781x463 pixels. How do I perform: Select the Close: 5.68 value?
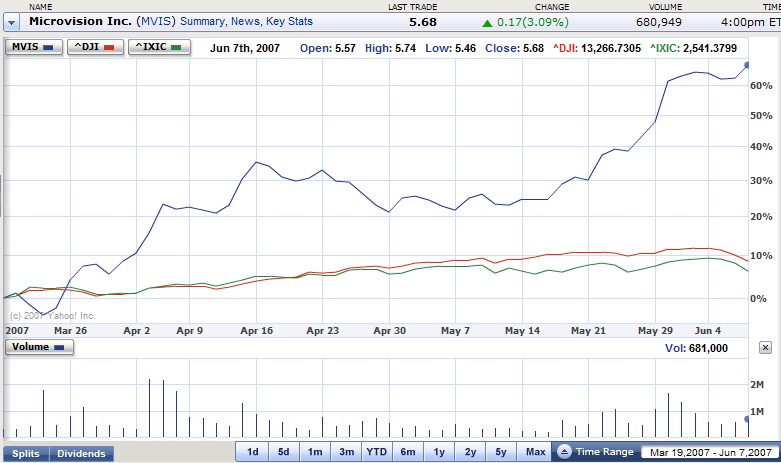(x=514, y=48)
